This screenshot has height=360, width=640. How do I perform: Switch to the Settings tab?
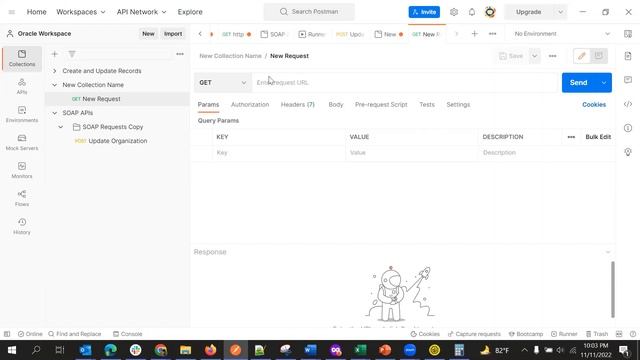pyautogui.click(x=458, y=104)
